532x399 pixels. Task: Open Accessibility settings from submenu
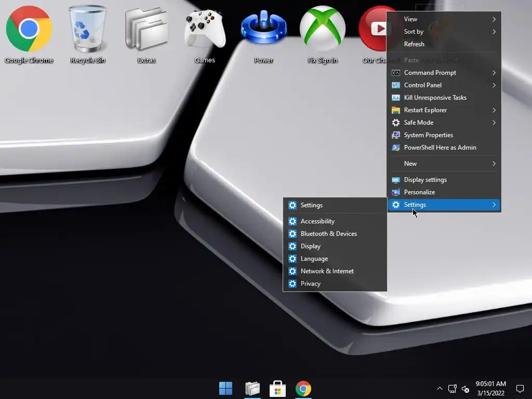(335, 221)
